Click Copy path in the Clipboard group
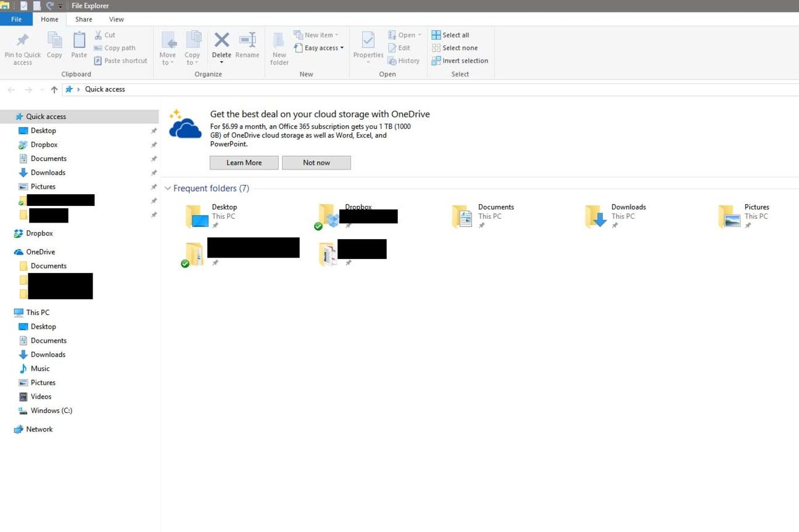This screenshot has width=799, height=532. pos(114,47)
